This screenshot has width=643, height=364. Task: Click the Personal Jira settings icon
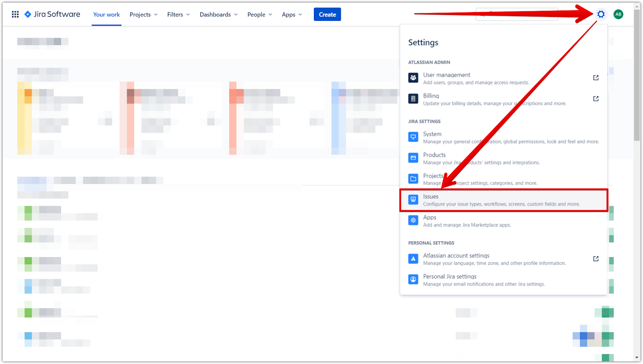(x=413, y=280)
